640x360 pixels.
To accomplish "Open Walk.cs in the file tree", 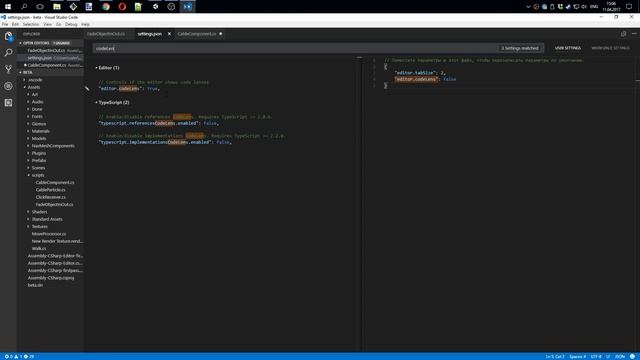I will tap(39, 249).
